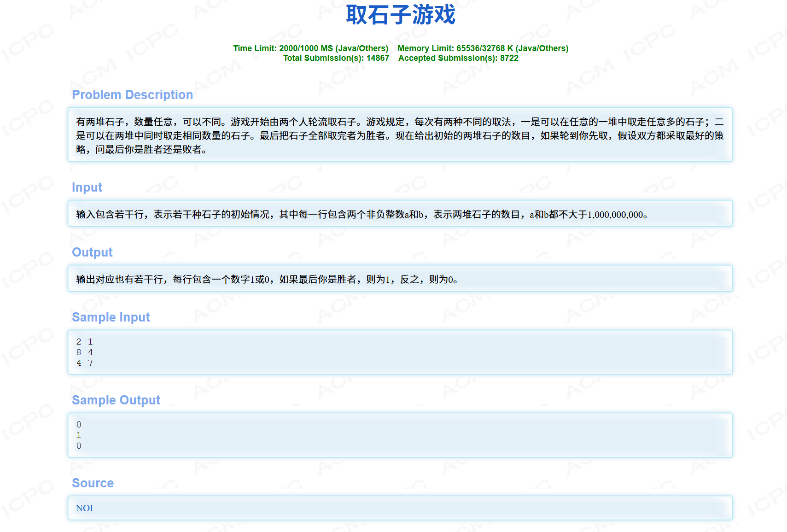
Task: Click the input description starting 输入包含若干行
Action: (x=362, y=214)
